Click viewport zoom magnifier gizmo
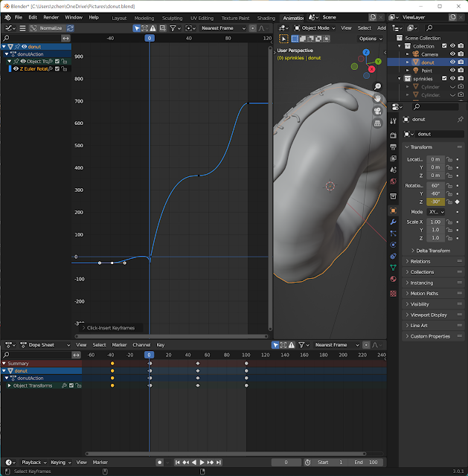Image resolution: width=468 pixels, height=476 pixels. 377,86
